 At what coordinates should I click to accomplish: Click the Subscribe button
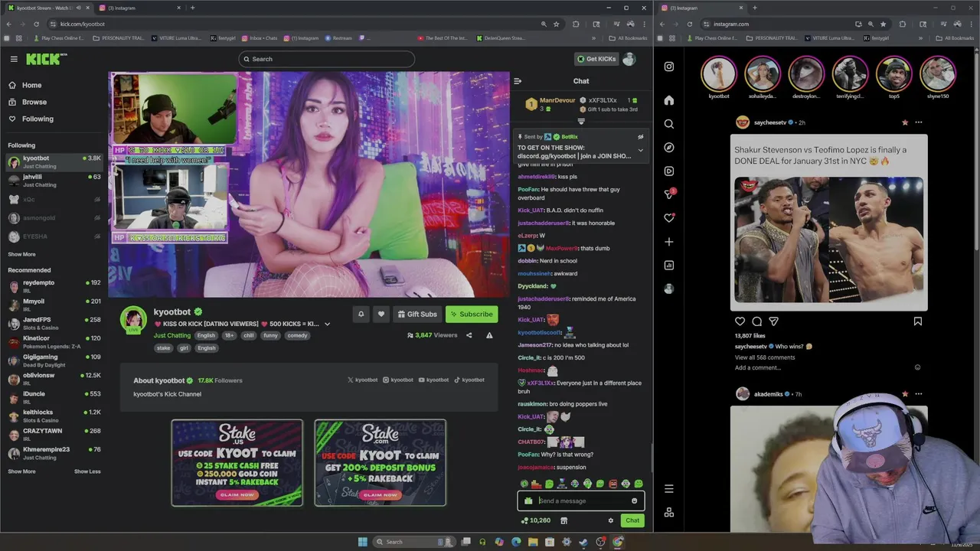472,314
